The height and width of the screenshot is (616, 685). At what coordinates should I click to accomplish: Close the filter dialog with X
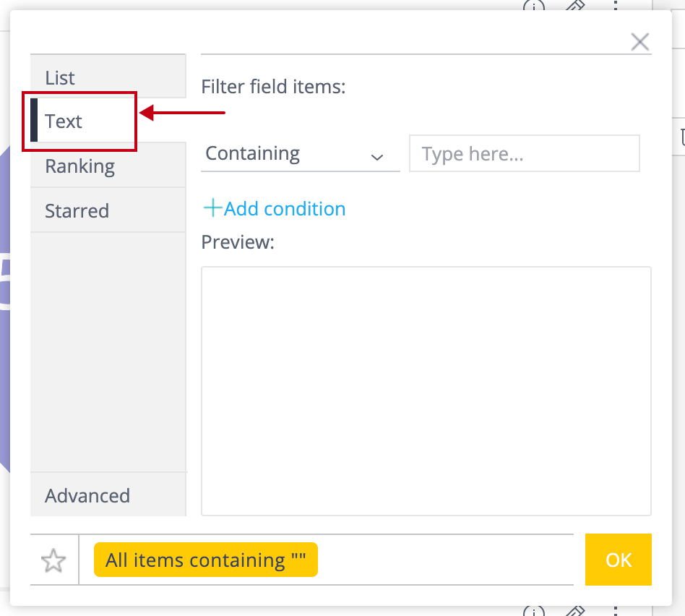pos(639,42)
